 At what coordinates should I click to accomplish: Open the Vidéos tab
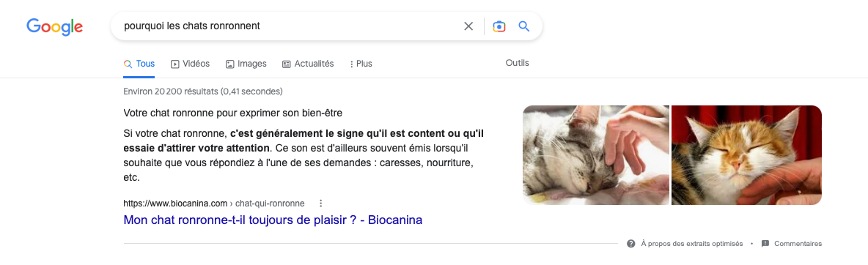[190, 64]
